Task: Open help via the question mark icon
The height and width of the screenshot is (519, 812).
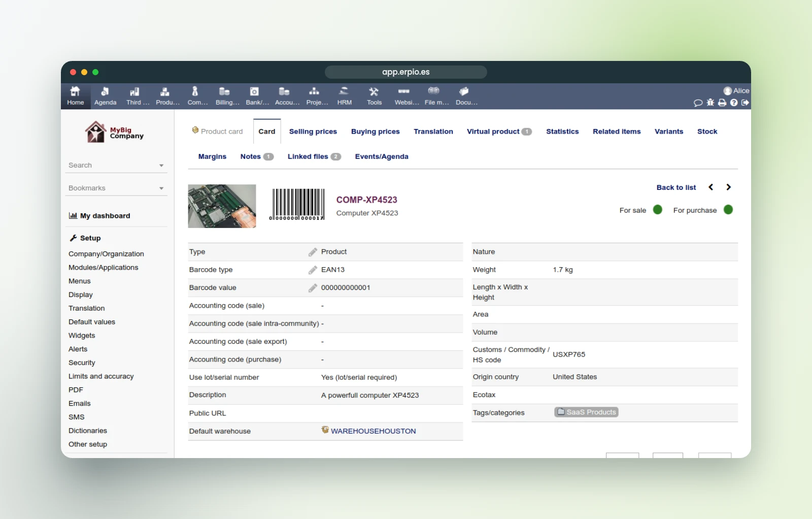Action: coord(734,103)
